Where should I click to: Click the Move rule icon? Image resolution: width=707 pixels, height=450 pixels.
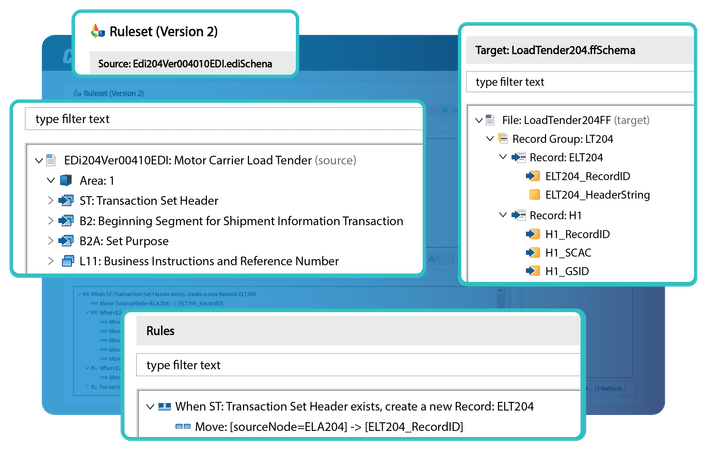click(183, 427)
